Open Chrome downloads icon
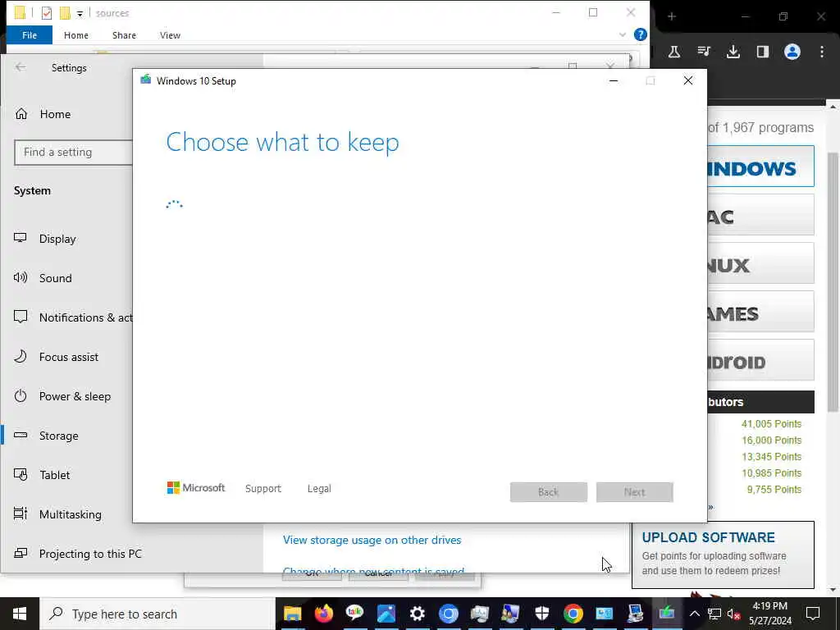The height and width of the screenshot is (630, 840). coord(733,52)
